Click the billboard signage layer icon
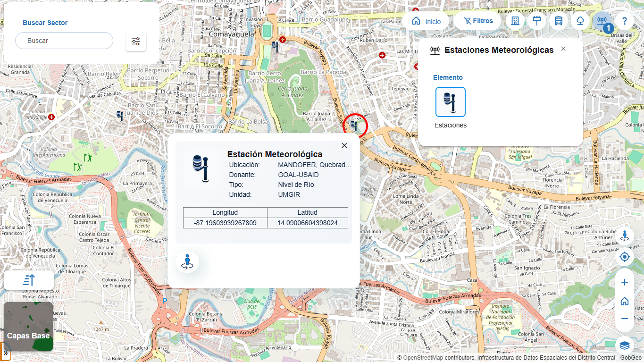 tap(537, 21)
